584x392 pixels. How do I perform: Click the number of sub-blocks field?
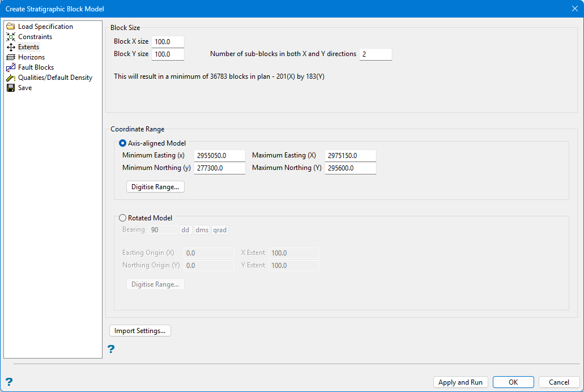coord(375,54)
